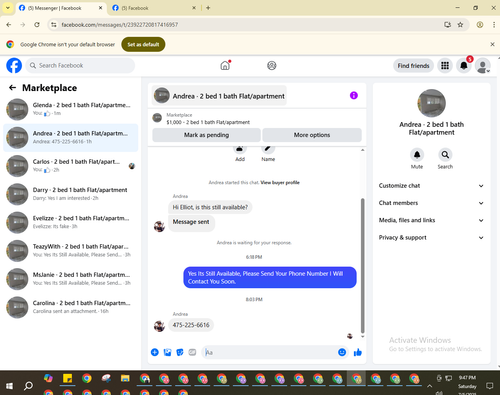Click the Name edit pencil icon
This screenshot has height=395, width=500.
tap(268, 149)
